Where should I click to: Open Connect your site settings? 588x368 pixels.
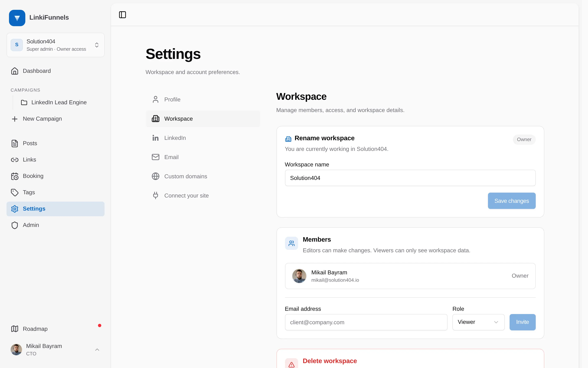(x=203, y=195)
